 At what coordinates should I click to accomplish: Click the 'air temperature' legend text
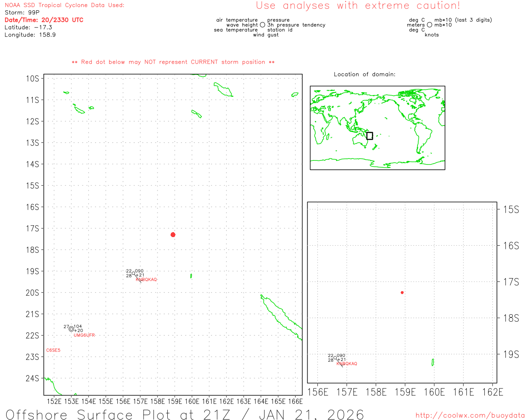[x=237, y=20]
